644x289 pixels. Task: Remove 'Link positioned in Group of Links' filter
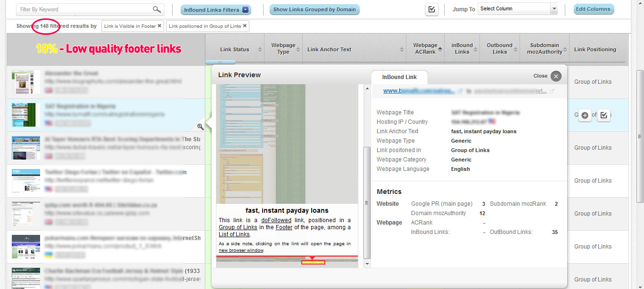point(245,26)
